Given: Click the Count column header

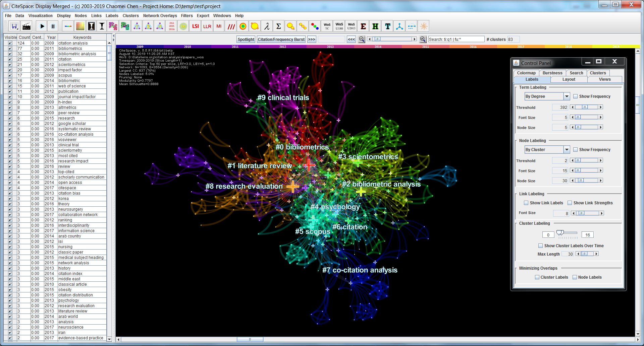Looking at the screenshot, I should pyautogui.click(x=24, y=37).
